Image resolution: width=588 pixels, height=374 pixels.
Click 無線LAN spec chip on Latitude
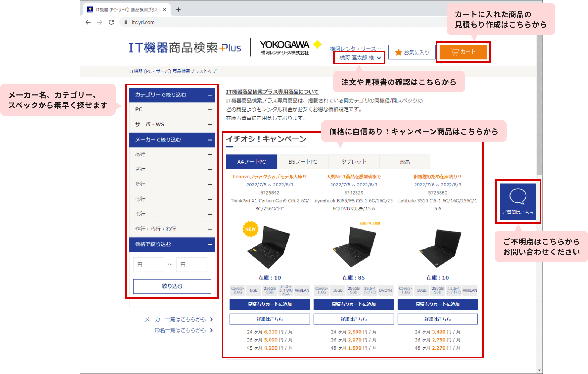[470, 290]
